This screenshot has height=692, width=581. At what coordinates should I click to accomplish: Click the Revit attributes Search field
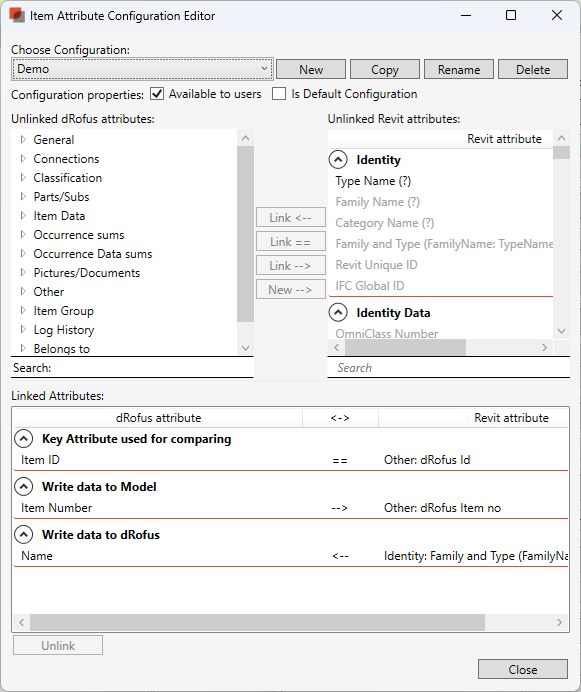tap(449, 368)
